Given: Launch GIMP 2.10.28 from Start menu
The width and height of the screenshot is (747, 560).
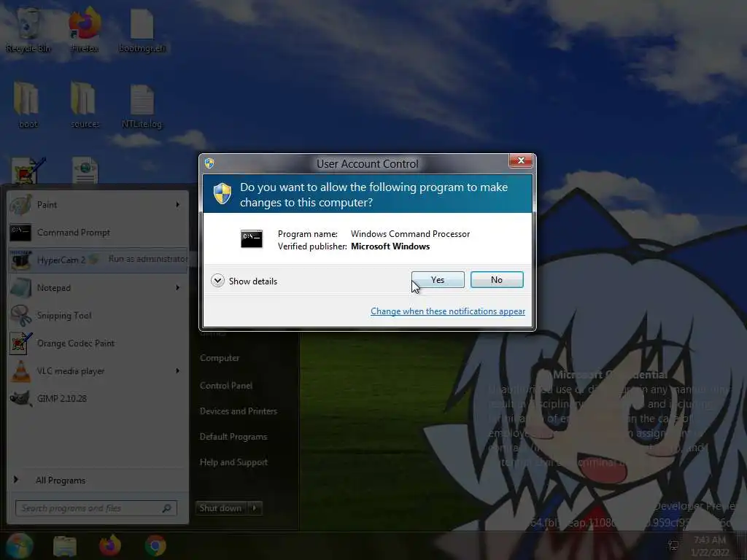Looking at the screenshot, I should pyautogui.click(x=98, y=398).
